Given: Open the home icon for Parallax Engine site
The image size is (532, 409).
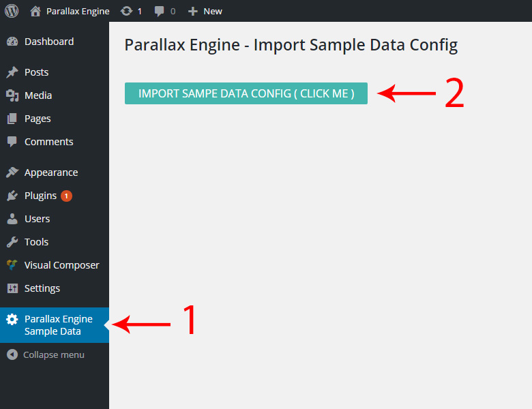Looking at the screenshot, I should click(35, 11).
